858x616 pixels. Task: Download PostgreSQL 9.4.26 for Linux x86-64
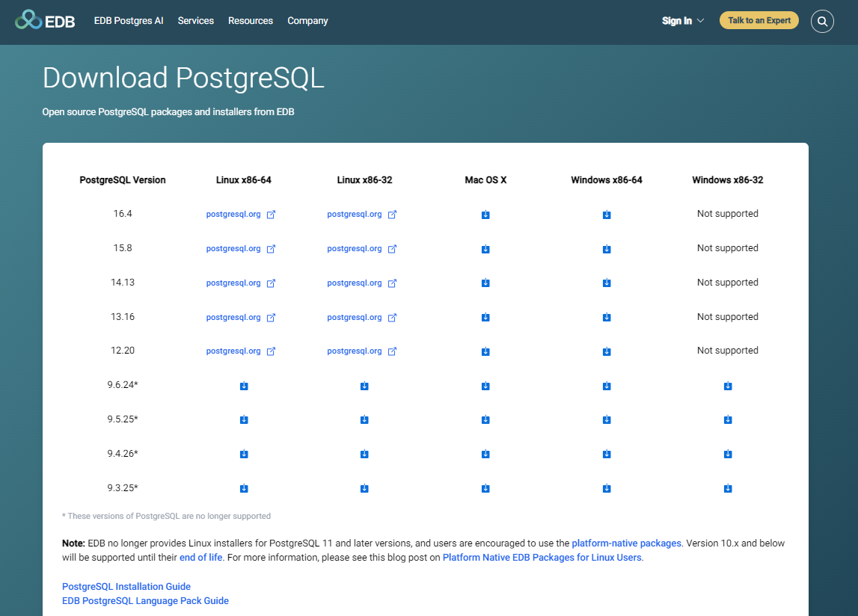(244, 454)
